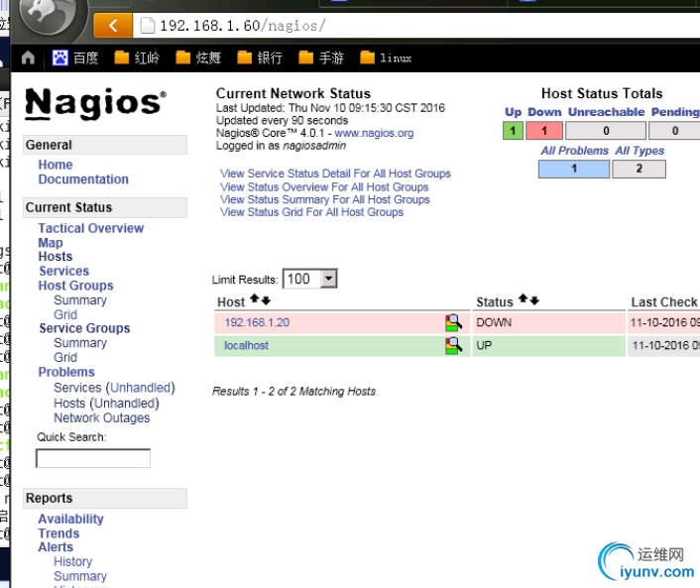Open Service Groups in sidebar

pyautogui.click(x=85, y=328)
